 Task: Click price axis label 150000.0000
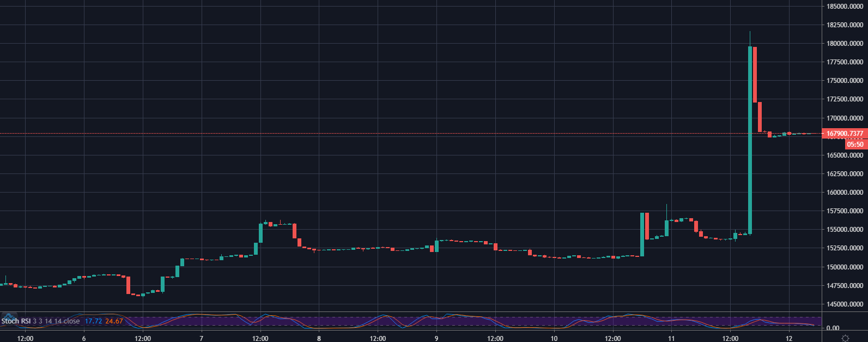845,267
